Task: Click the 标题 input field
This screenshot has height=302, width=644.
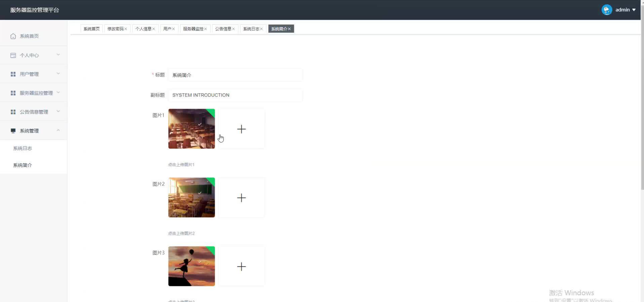Action: [x=235, y=75]
